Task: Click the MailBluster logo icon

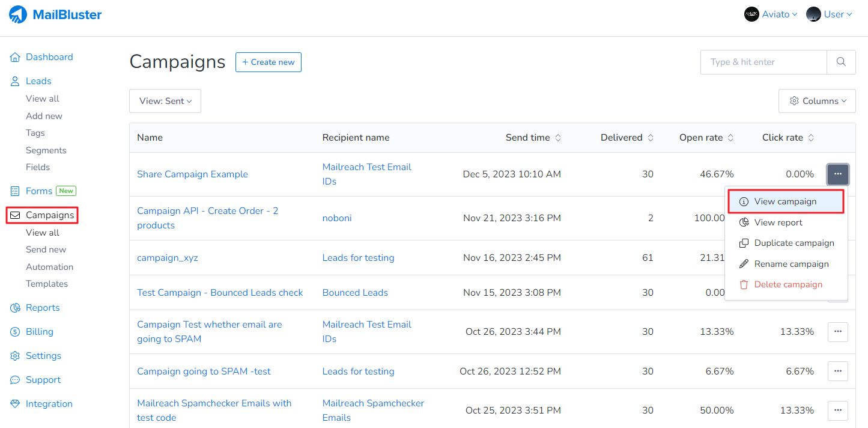Action: (18, 14)
